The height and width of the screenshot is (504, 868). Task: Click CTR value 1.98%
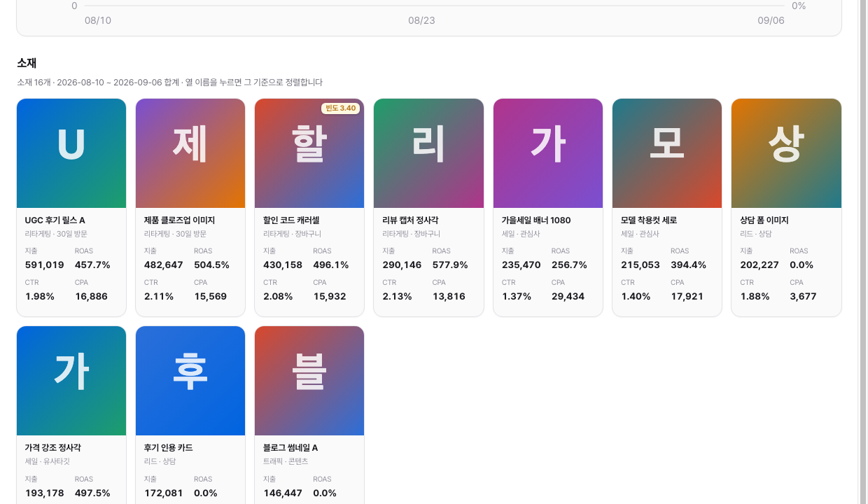coord(40,297)
